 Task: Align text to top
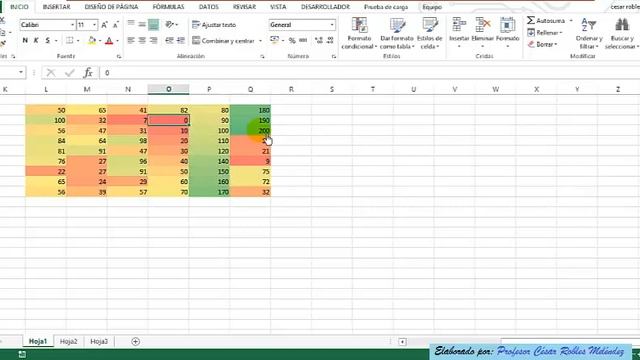pos(131,24)
